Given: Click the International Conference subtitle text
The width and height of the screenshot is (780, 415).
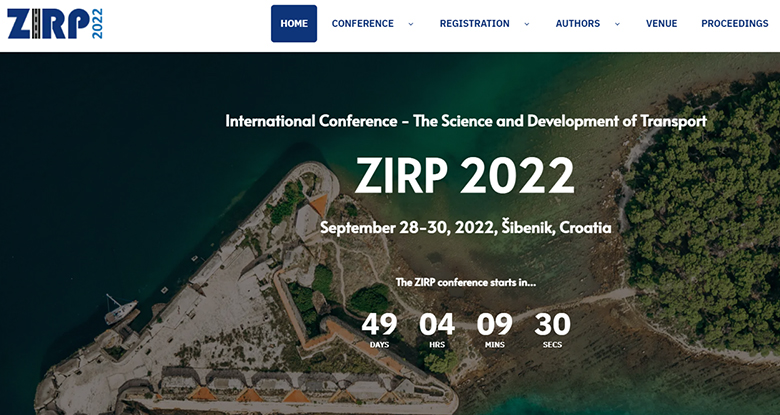Looking at the screenshot, I should [466, 121].
